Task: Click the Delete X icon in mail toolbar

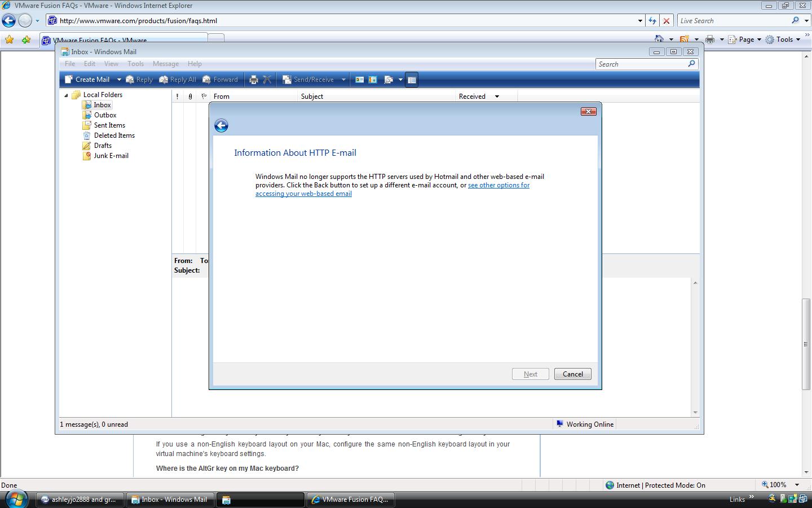Action: pos(267,80)
